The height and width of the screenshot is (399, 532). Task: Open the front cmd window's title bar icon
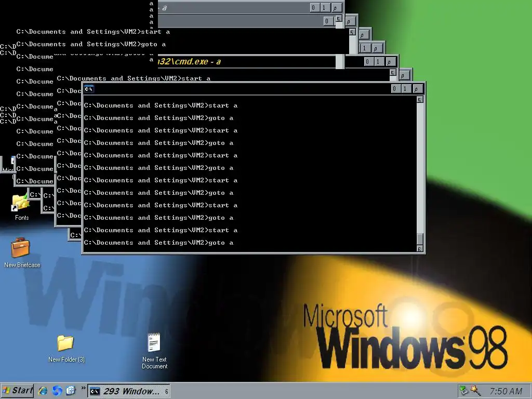[89, 89]
